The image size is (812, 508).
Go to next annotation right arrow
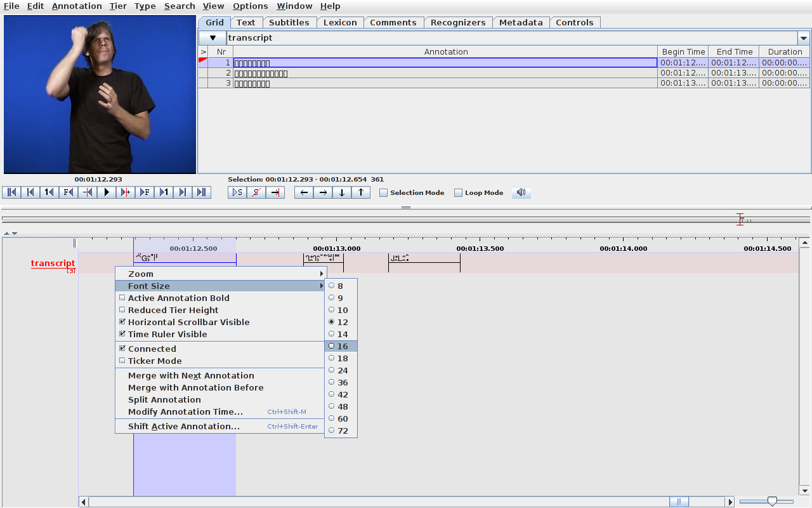pyautogui.click(x=323, y=192)
